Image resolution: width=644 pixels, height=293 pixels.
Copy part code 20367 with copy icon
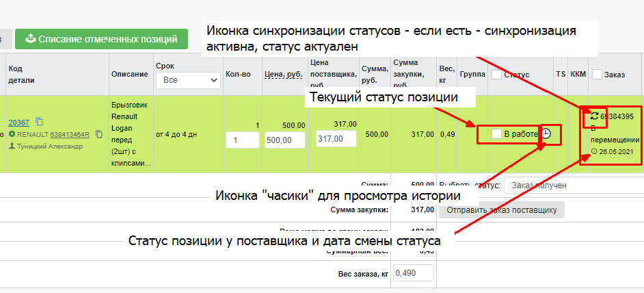coord(40,123)
